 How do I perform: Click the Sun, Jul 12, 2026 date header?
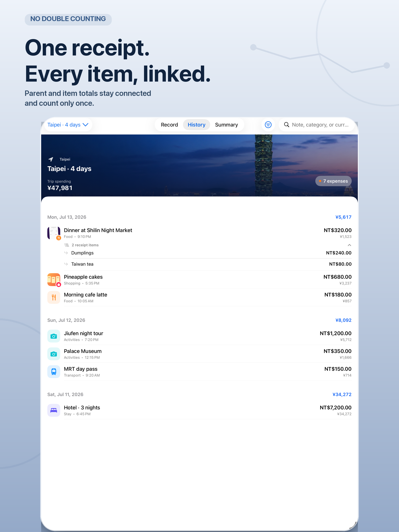[66, 320]
